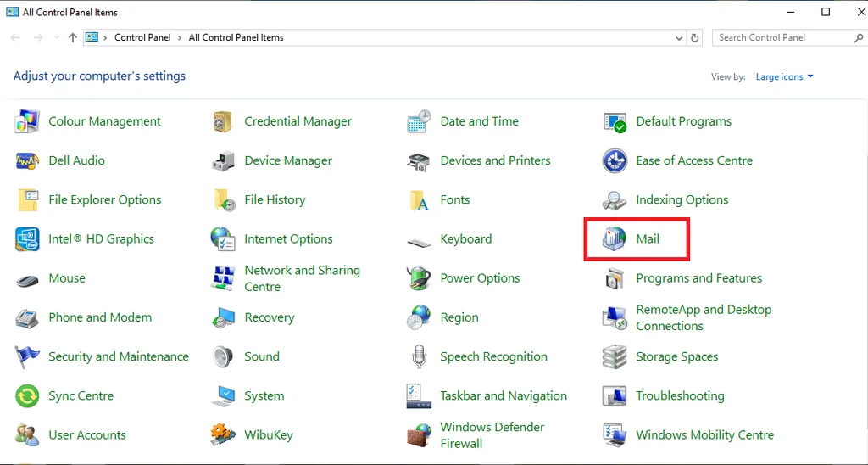The width and height of the screenshot is (868, 465).
Task: Open the Windows Mobility Centre link
Action: 704,435
